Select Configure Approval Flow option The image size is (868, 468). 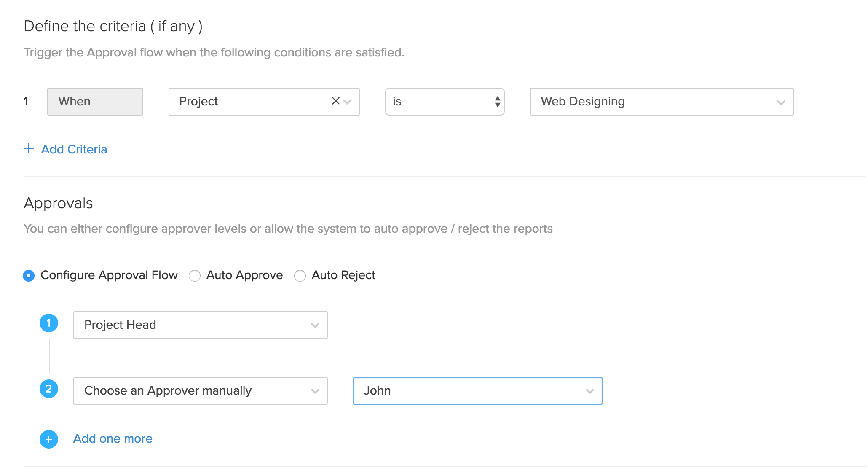(x=29, y=276)
